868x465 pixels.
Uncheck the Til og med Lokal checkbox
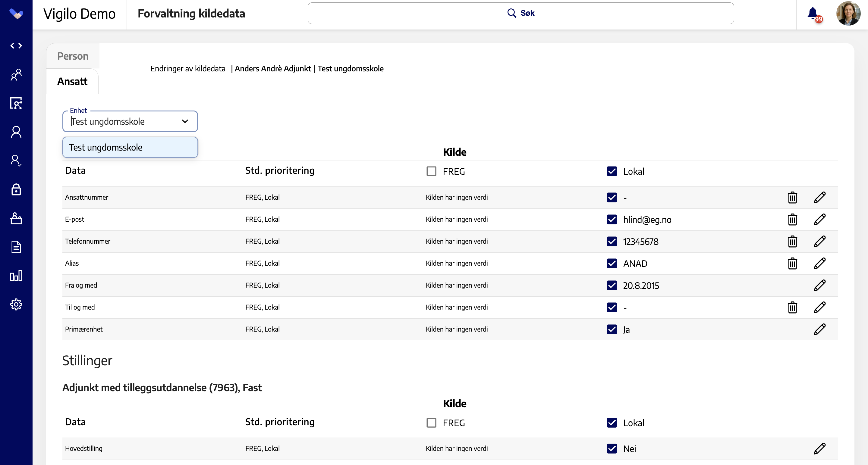pos(612,307)
